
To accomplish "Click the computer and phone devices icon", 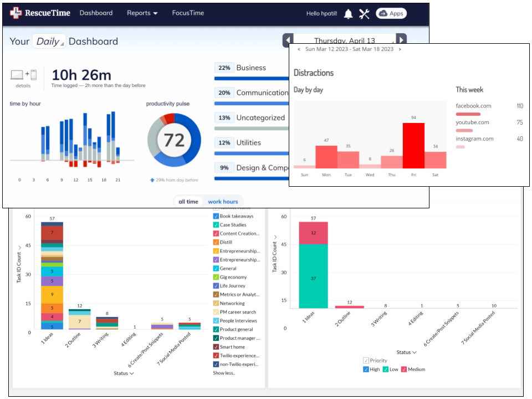I will pos(23,74).
